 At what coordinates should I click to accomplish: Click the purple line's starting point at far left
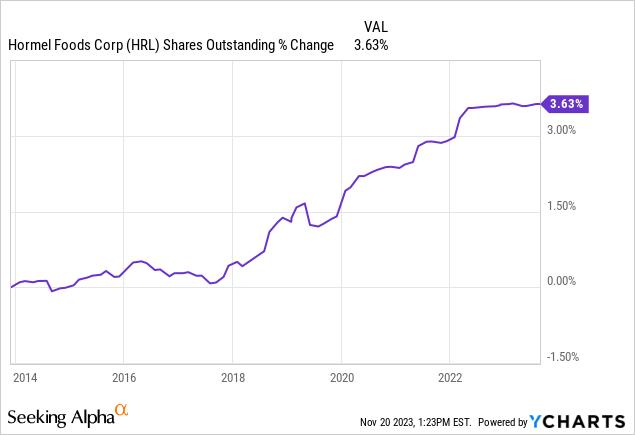pyautogui.click(x=11, y=287)
